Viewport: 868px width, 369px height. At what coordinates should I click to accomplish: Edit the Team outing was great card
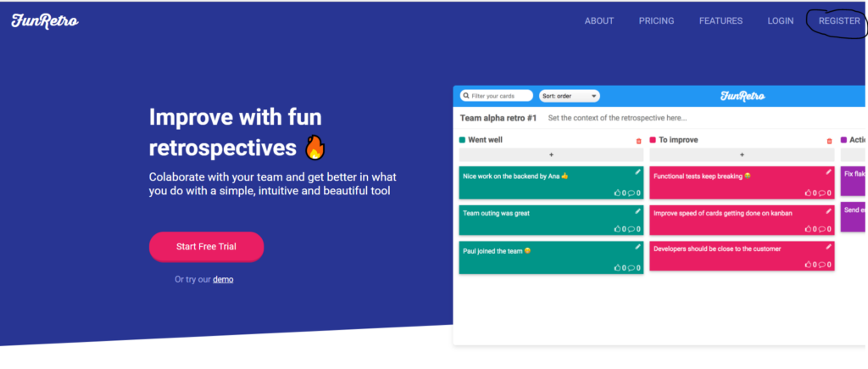[637, 210]
